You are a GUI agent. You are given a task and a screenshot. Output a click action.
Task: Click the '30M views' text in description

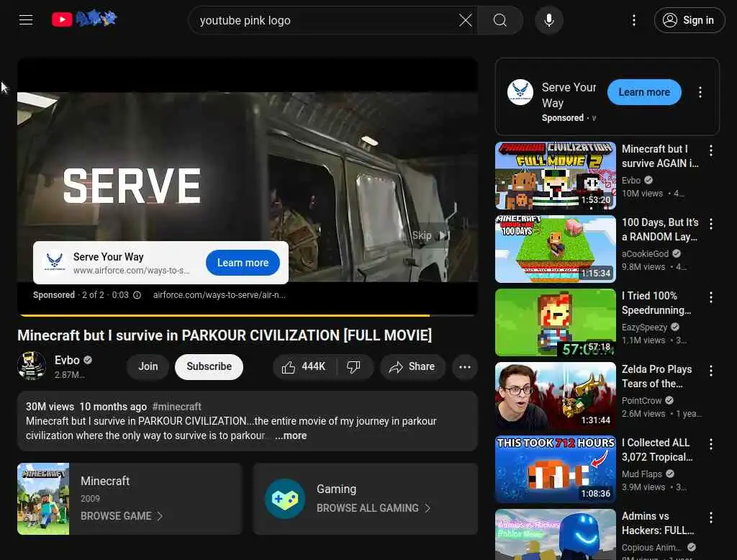point(50,407)
